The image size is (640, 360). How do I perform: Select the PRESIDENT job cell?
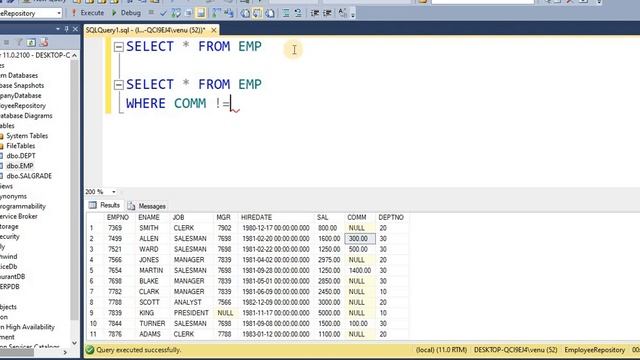(x=192, y=313)
